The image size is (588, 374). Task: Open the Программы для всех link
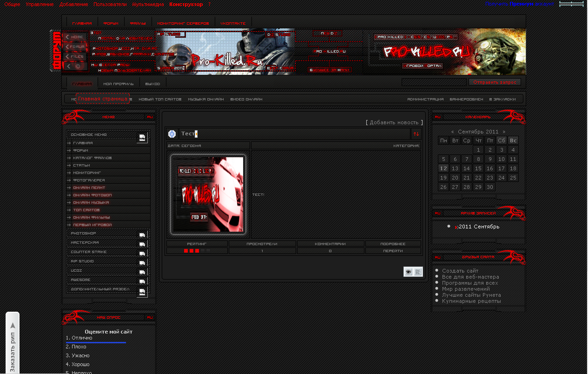[470, 283]
